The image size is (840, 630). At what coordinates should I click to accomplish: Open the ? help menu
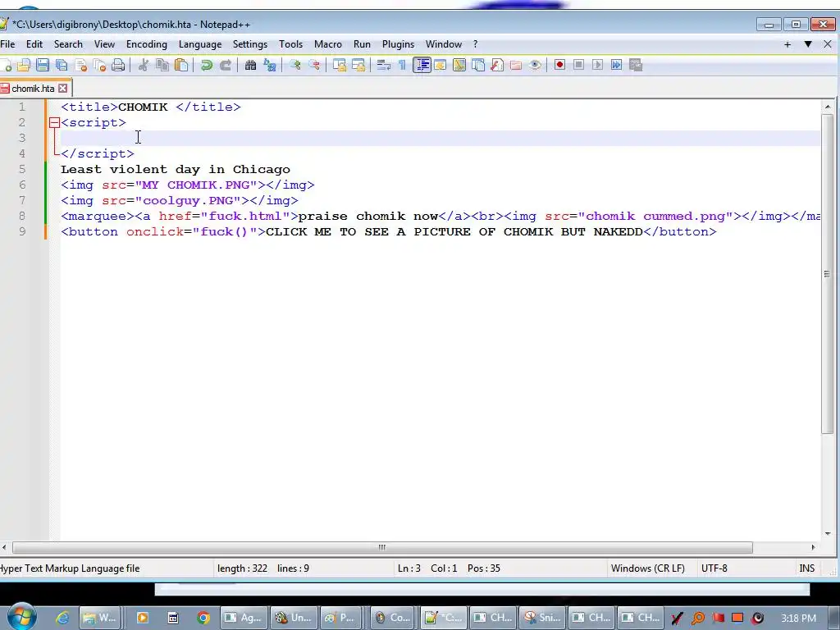tap(475, 44)
